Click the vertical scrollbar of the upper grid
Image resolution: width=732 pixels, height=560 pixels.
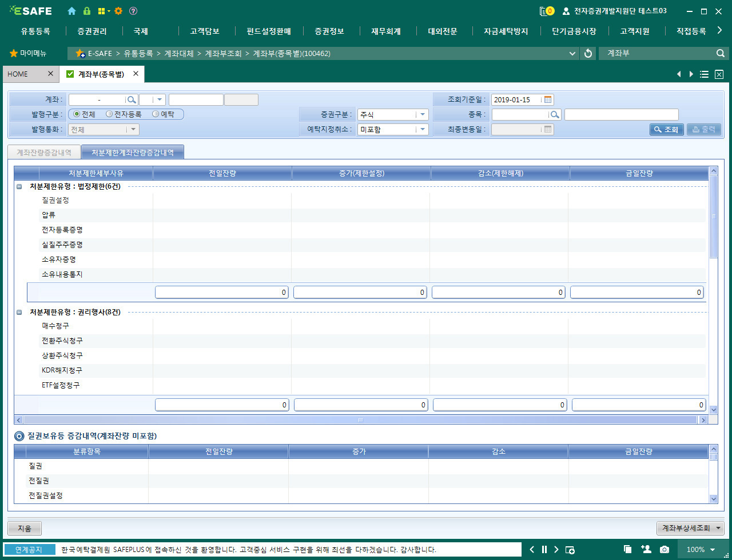coord(713,216)
